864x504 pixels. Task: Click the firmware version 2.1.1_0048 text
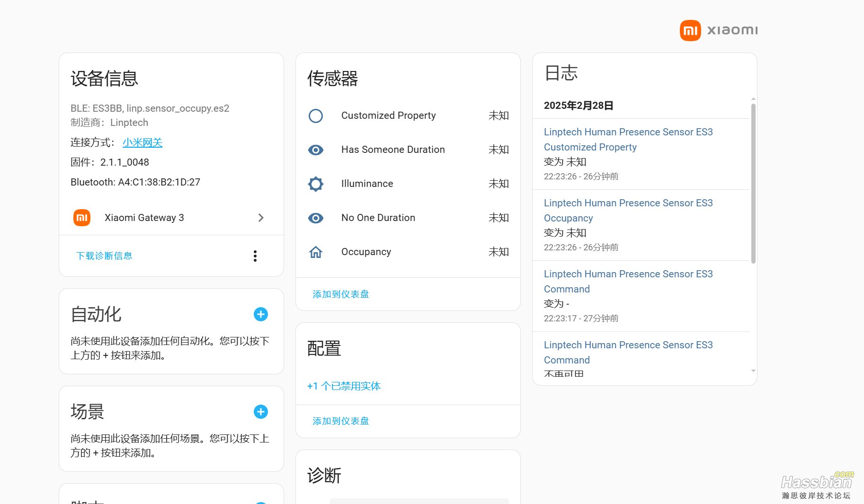[125, 162]
